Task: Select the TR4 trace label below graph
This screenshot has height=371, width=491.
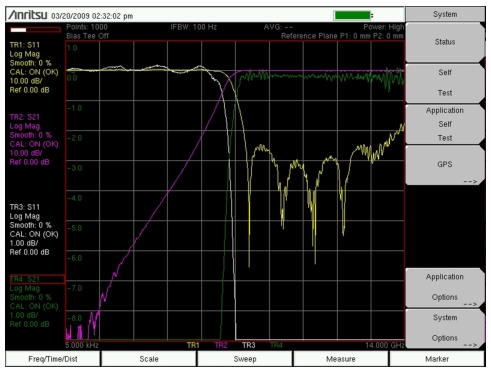Action: 276,345
